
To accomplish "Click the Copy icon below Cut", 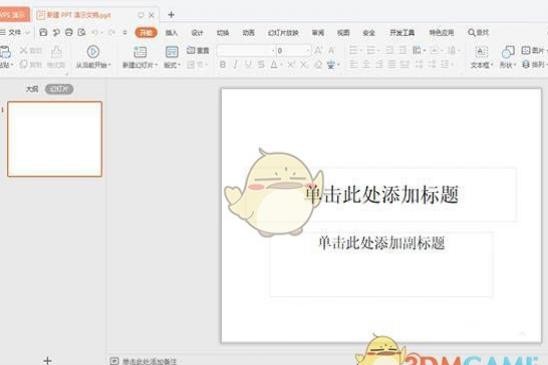I will (23, 64).
